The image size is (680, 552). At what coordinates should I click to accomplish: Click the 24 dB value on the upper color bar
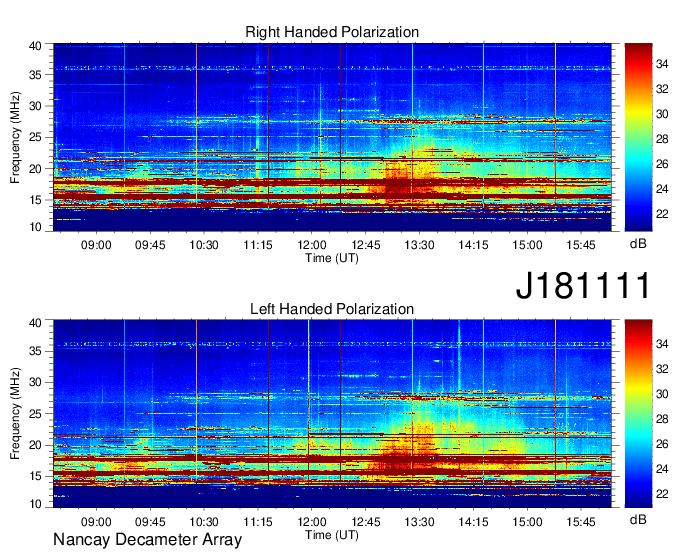(662, 189)
